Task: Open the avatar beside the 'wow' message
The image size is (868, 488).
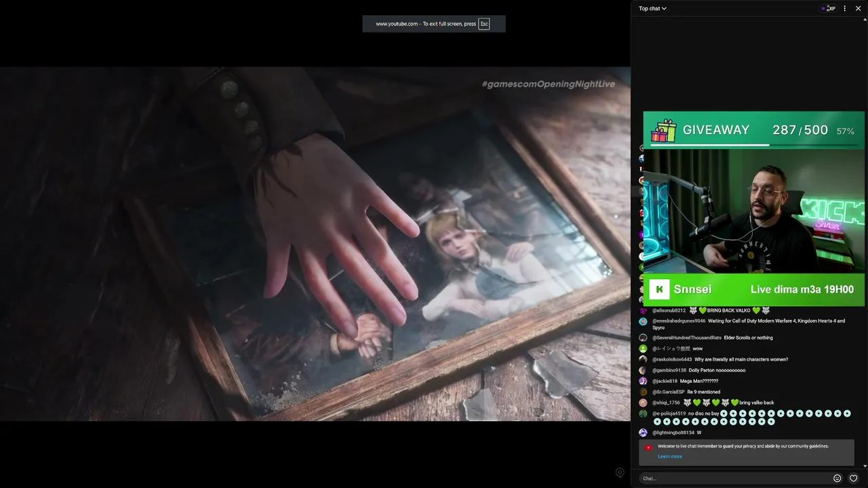Action: click(643, 348)
